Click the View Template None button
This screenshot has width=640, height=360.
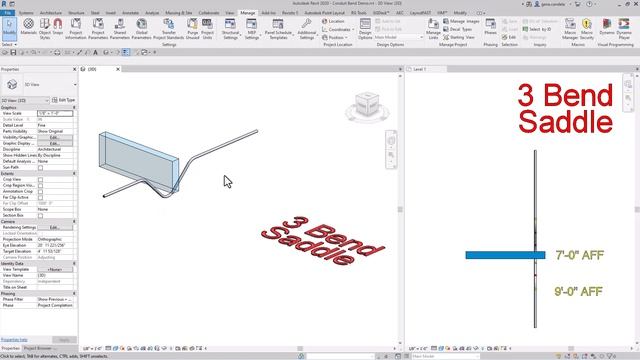(55, 269)
